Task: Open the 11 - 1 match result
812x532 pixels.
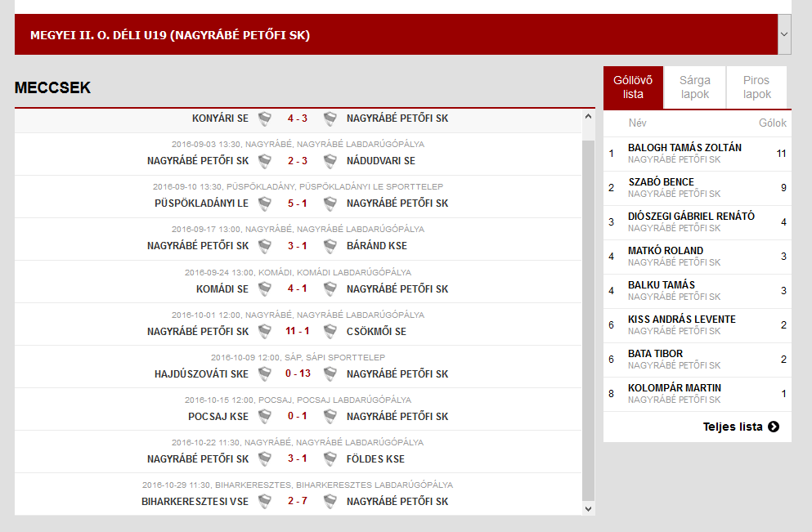Action: pos(298,331)
